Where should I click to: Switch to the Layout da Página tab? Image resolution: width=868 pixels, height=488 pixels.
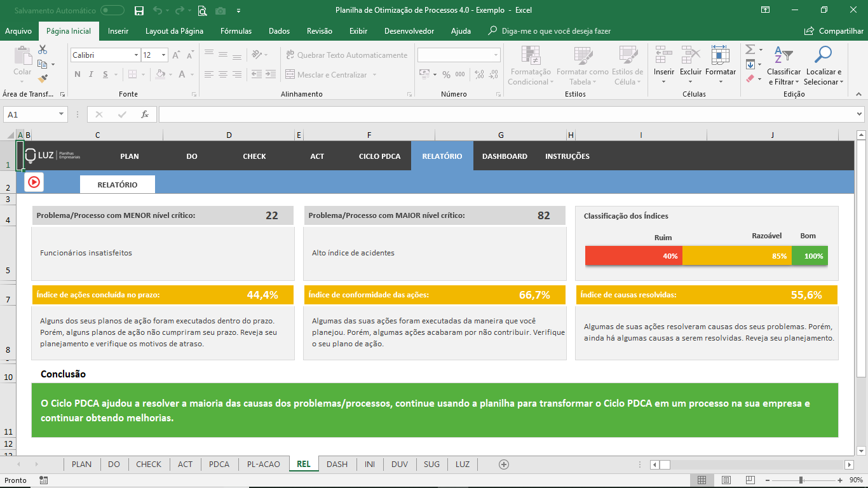(174, 31)
